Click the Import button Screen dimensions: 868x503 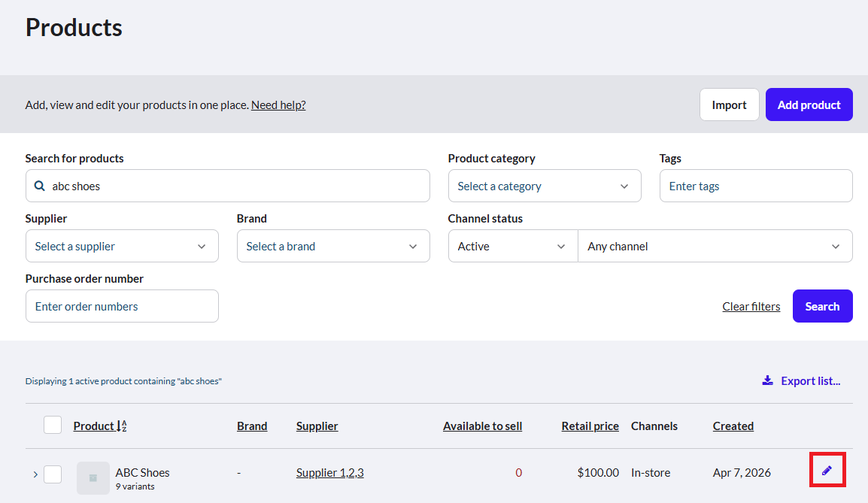pyautogui.click(x=729, y=105)
